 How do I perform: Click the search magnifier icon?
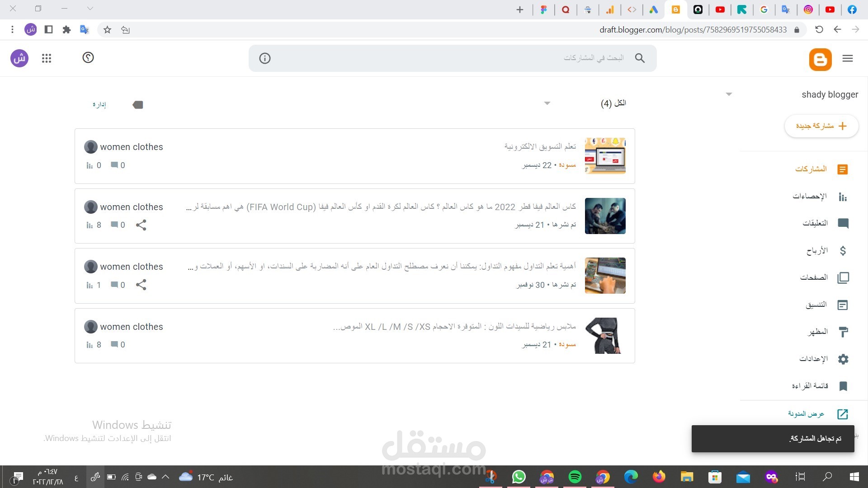[x=640, y=58]
